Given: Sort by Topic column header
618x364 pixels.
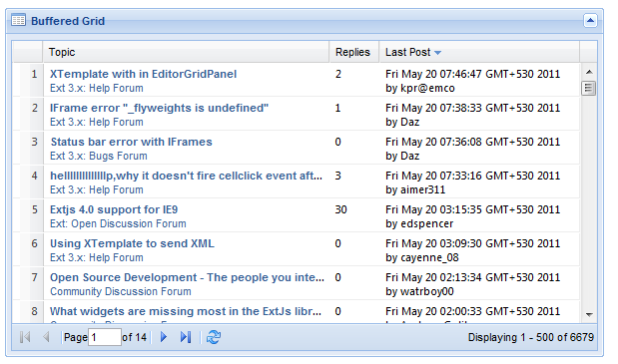Looking at the screenshot, I should pos(186,52).
